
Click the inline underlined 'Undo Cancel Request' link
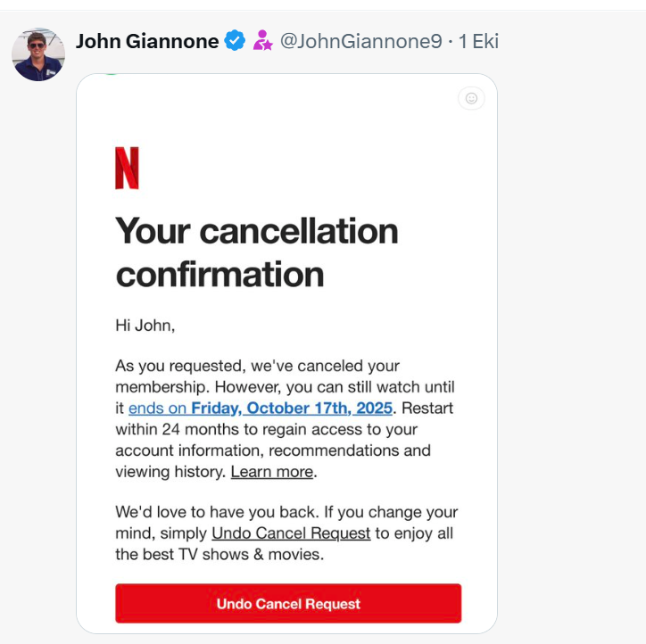pyautogui.click(x=291, y=533)
